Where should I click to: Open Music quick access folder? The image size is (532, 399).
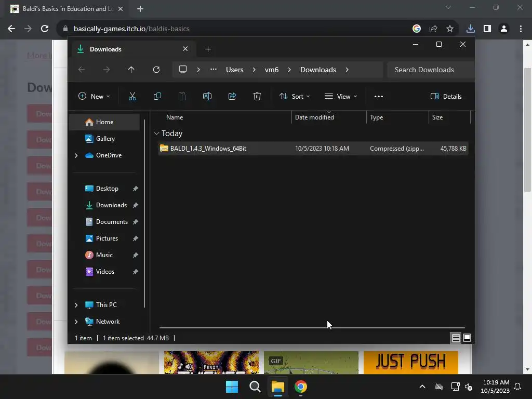[x=104, y=255]
